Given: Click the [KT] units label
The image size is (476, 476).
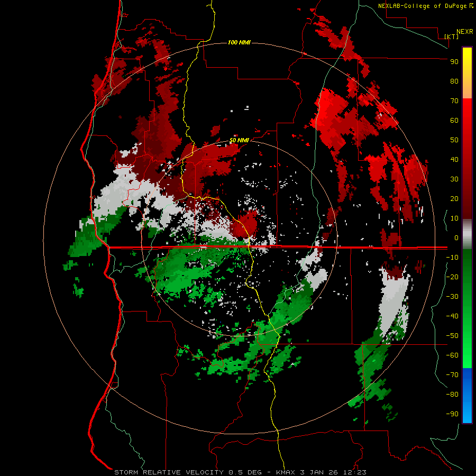Looking at the screenshot, I should (x=452, y=36).
